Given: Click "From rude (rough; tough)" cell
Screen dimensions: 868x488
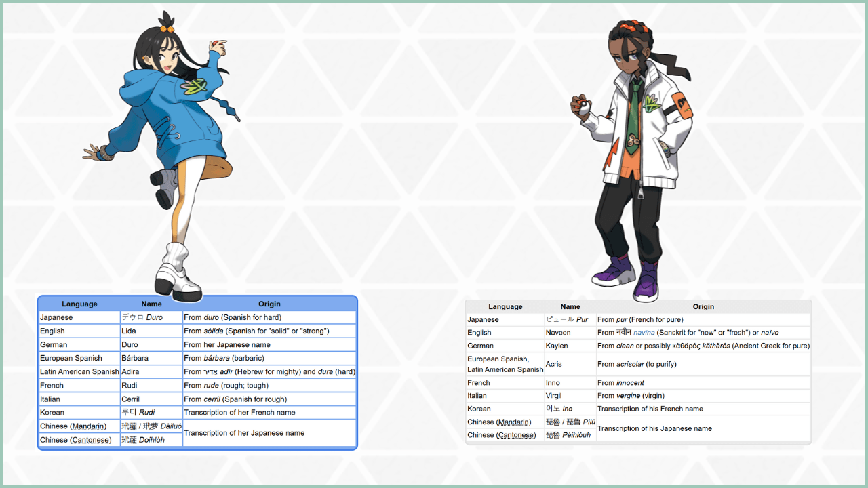Looking at the screenshot, I should [x=269, y=385].
